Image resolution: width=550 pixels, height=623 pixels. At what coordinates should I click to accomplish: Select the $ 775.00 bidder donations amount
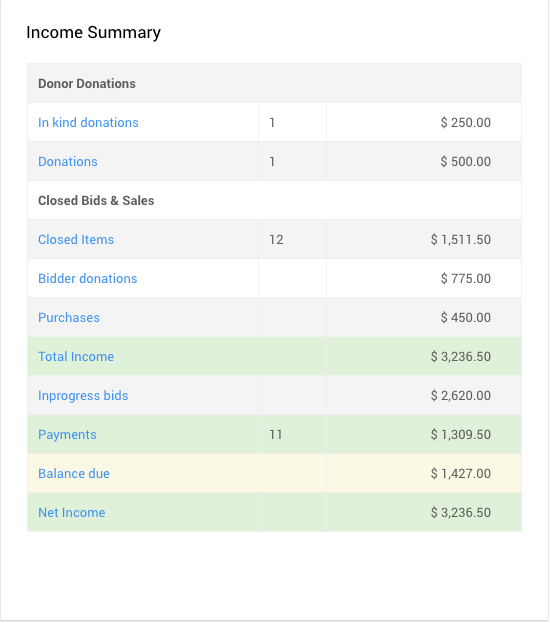click(465, 279)
